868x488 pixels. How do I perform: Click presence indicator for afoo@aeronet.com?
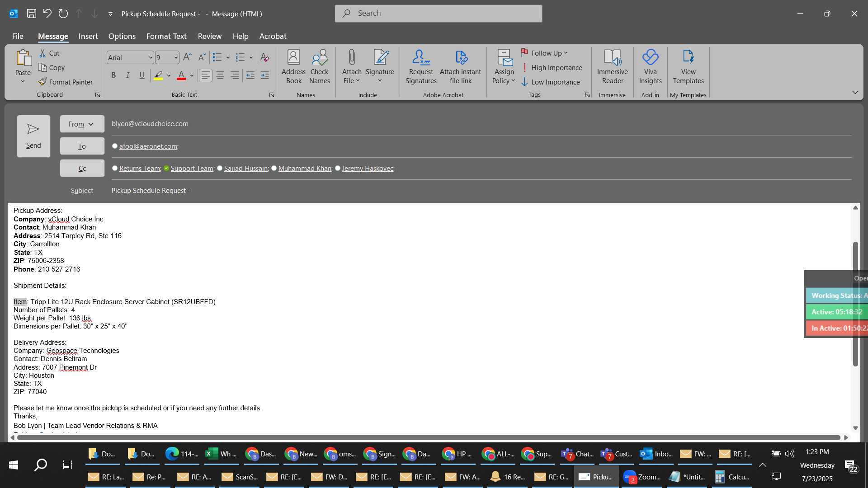pos(115,146)
